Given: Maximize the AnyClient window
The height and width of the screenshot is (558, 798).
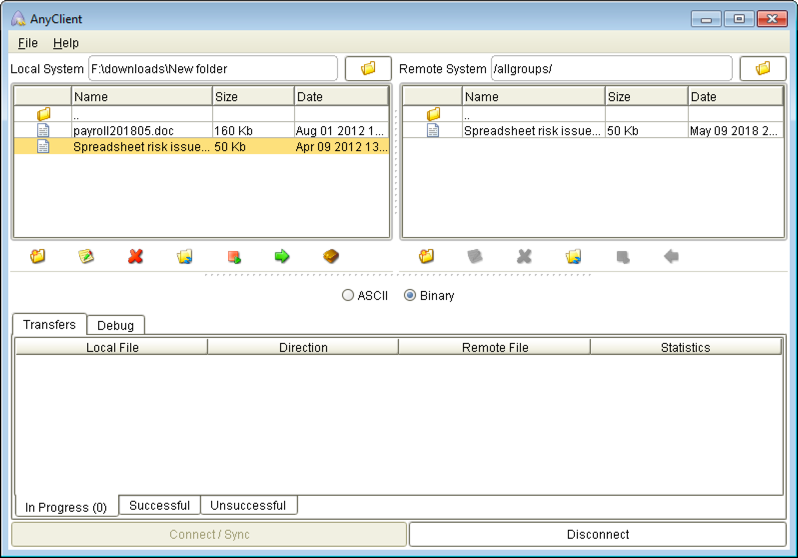Looking at the screenshot, I should pos(739,19).
